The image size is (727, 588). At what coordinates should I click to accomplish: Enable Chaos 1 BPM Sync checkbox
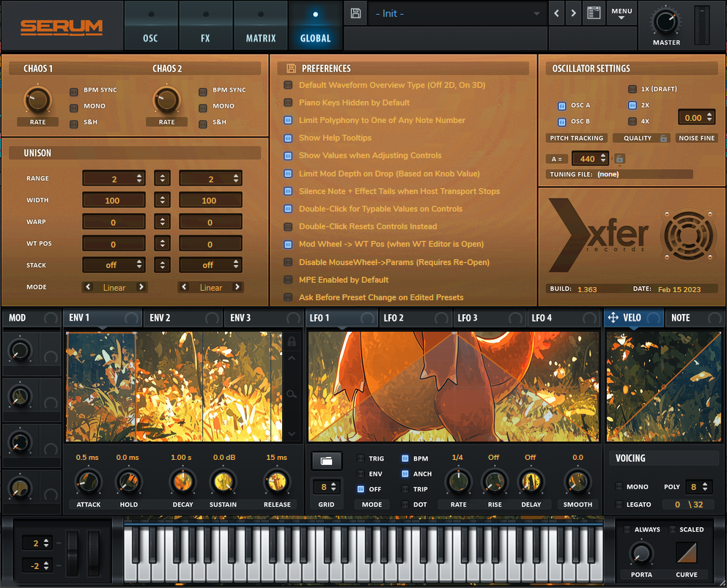pos(74,92)
